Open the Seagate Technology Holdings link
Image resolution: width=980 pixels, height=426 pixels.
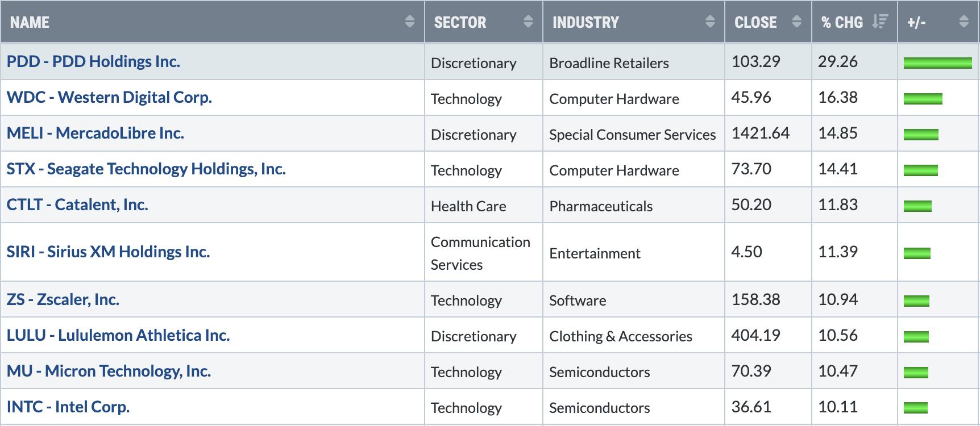click(x=146, y=169)
